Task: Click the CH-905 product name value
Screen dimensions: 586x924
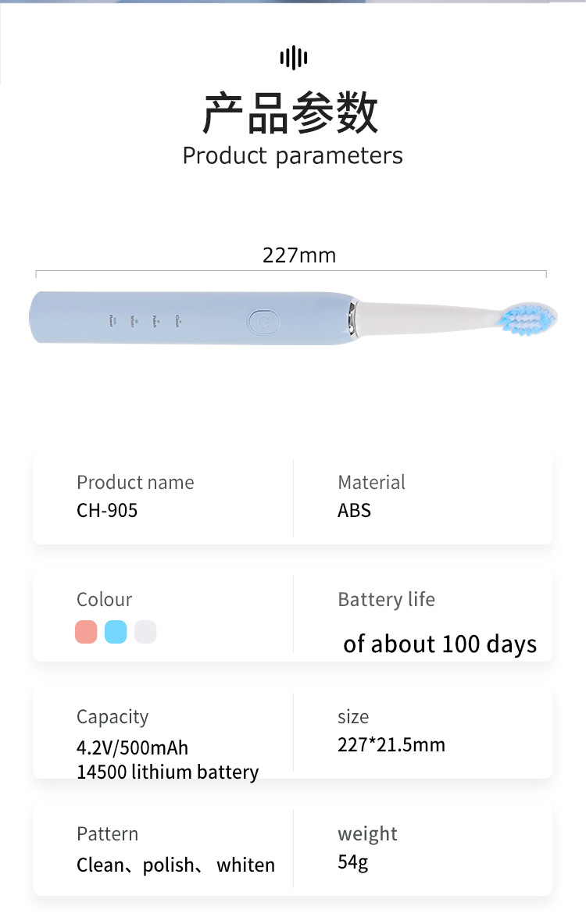Action: click(107, 511)
